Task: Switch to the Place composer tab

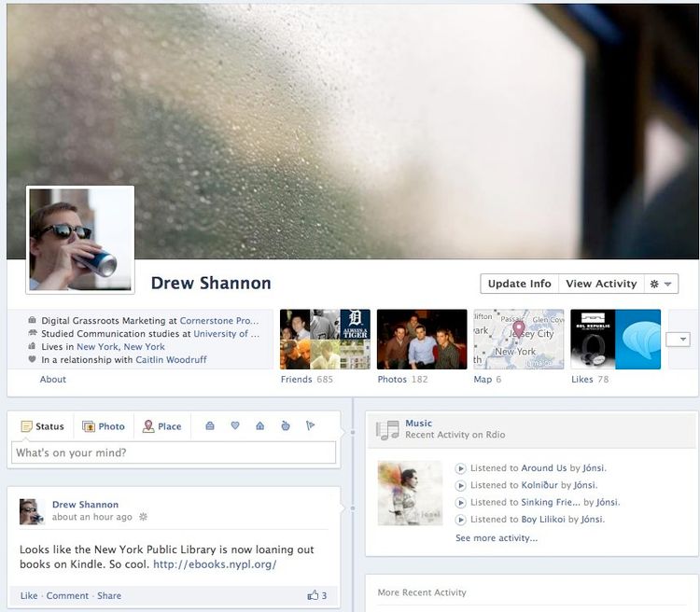Action: [x=161, y=426]
